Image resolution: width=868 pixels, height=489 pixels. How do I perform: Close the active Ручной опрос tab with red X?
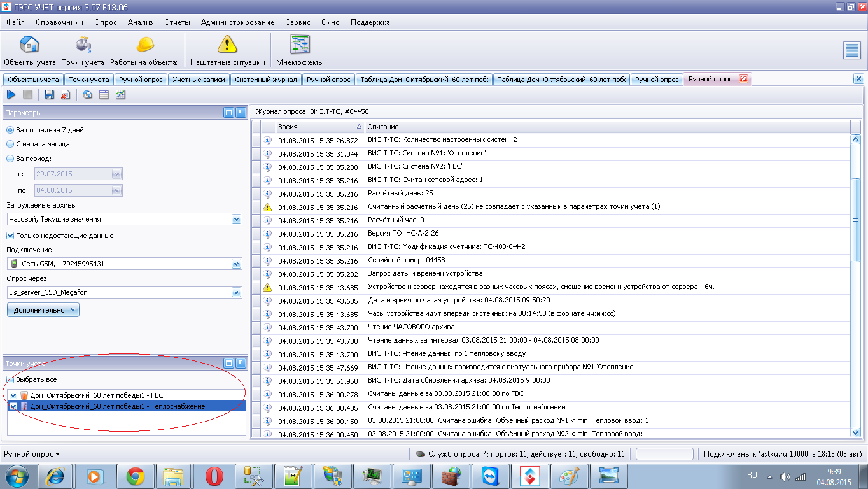743,79
